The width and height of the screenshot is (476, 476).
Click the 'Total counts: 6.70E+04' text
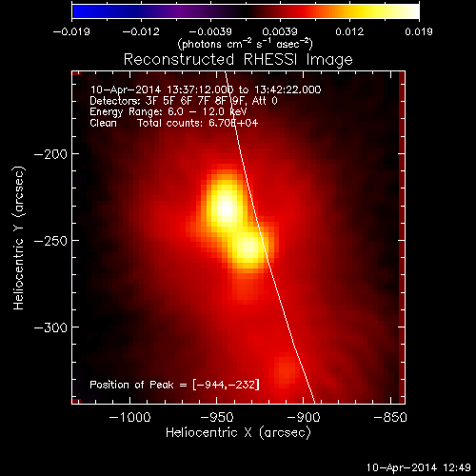[x=198, y=123]
